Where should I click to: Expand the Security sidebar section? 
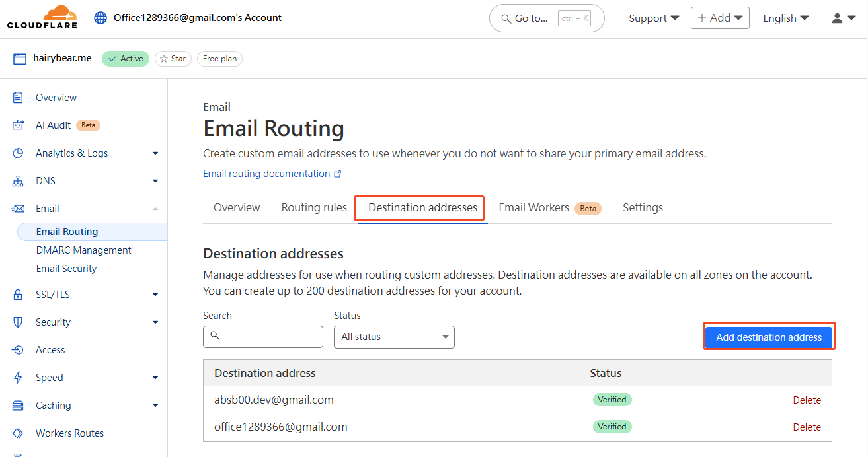(x=155, y=322)
